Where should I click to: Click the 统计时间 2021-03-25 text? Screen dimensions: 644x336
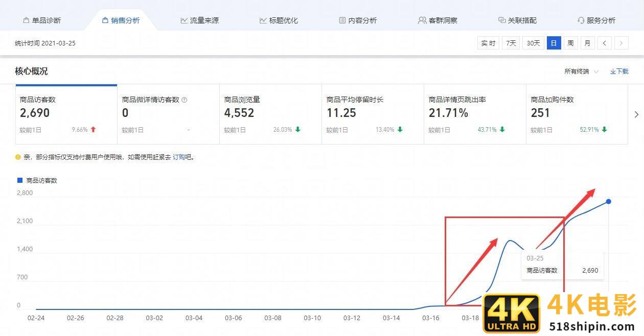pyautogui.click(x=45, y=43)
